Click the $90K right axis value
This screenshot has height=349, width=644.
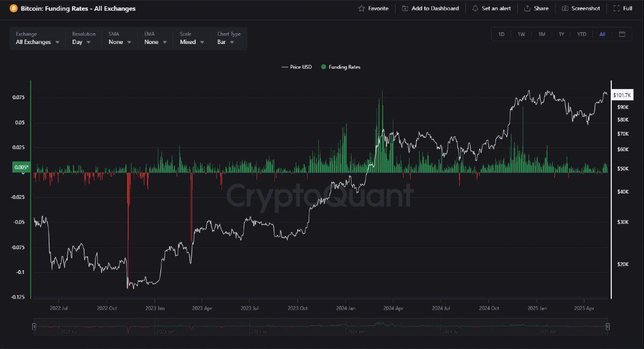pyautogui.click(x=623, y=107)
